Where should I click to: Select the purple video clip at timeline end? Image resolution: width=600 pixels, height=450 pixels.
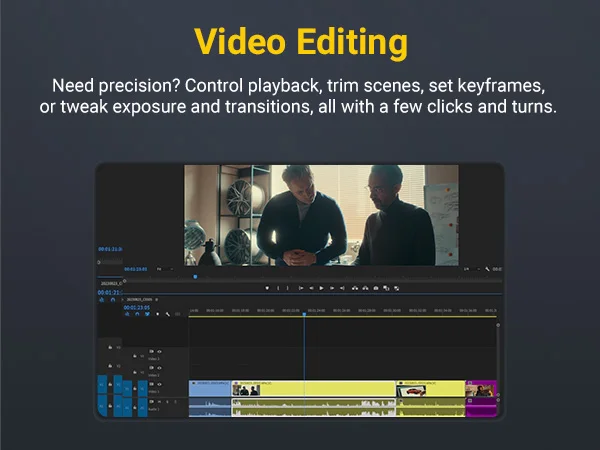[x=481, y=388]
